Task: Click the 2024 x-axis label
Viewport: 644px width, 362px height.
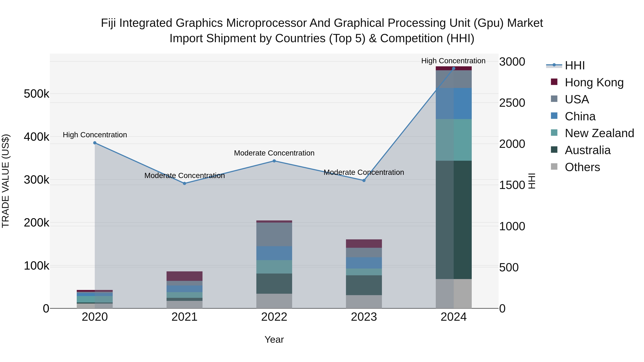Action: (x=454, y=317)
